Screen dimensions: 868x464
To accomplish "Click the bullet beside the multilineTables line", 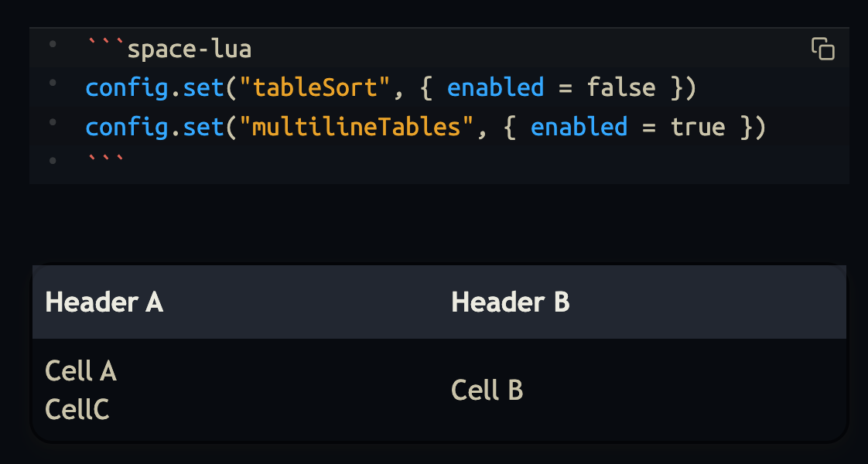I will [x=53, y=122].
